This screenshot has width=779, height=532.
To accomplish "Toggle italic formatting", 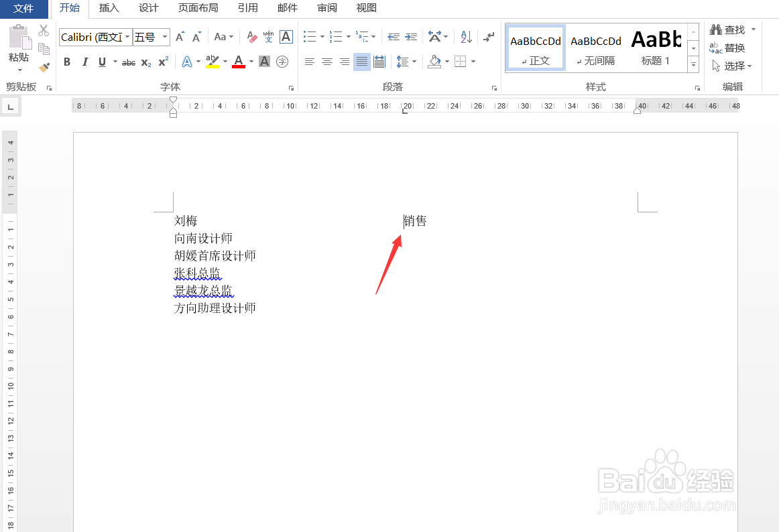I will (x=84, y=62).
